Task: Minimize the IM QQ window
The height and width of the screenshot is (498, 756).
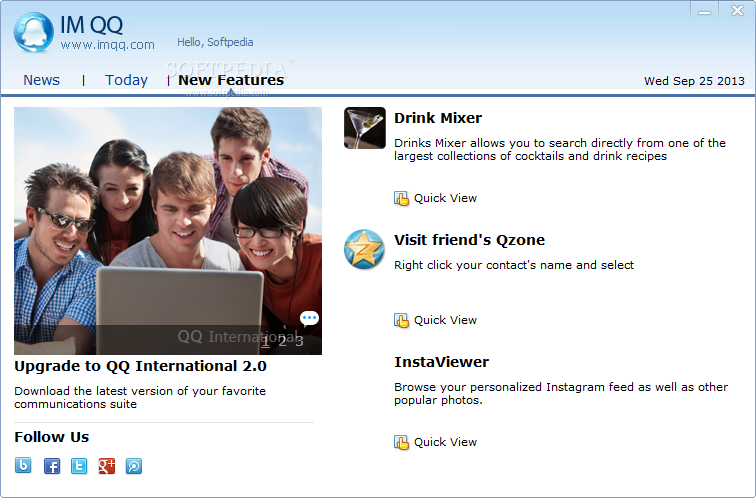Action: [704, 11]
